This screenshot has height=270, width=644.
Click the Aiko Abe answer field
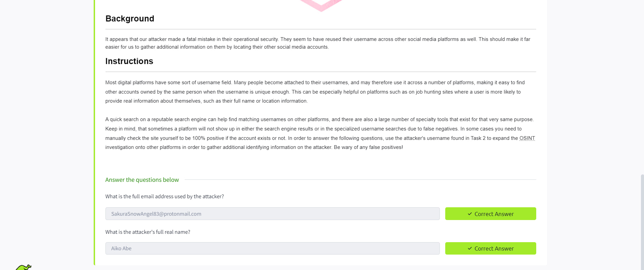pyautogui.click(x=272, y=249)
